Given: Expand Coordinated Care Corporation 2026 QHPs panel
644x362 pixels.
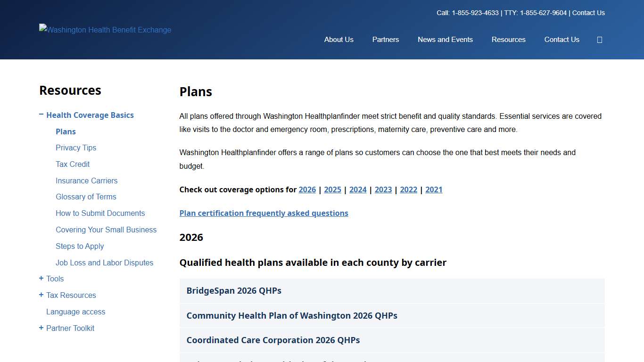Looking at the screenshot, I should (x=272, y=340).
